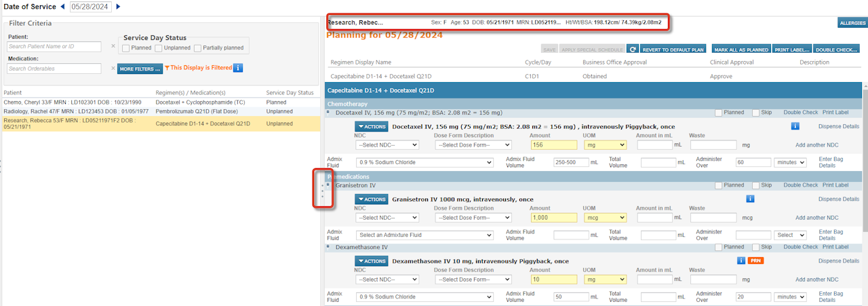This screenshot has height=306, width=868.
Task: Focus the Search Patient Name or ID field
Action: (x=54, y=47)
